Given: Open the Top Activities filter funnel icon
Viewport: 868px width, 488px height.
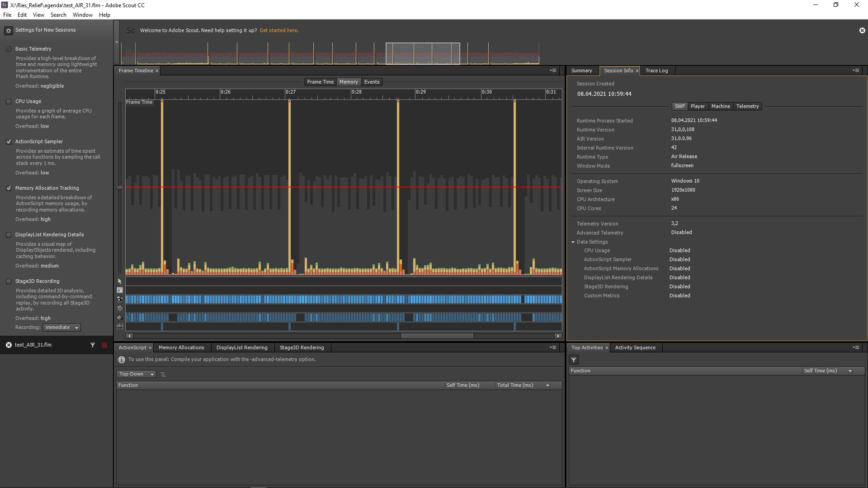Looking at the screenshot, I should point(574,360).
